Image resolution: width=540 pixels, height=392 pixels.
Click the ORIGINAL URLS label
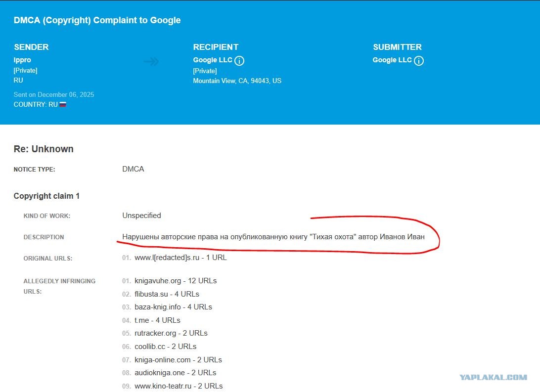(48, 259)
